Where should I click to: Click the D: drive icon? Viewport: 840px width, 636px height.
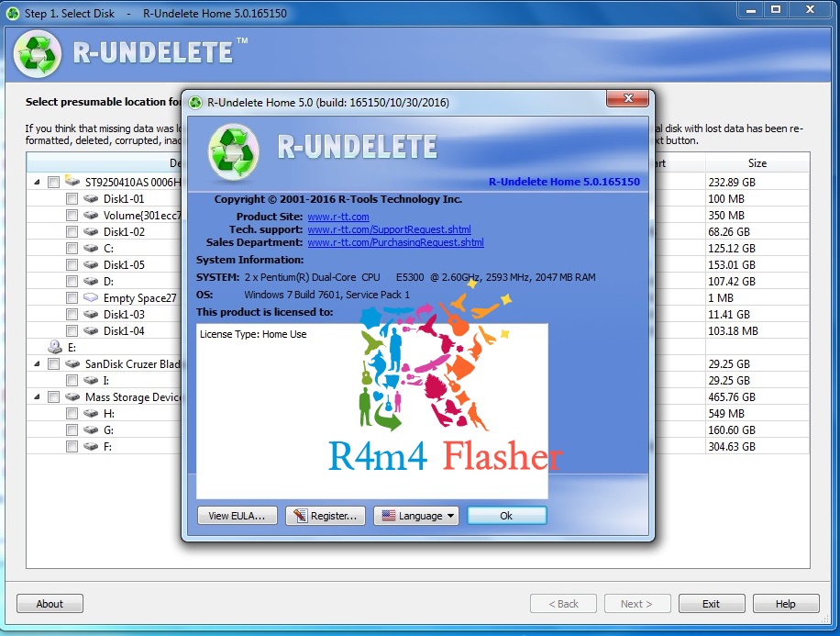coord(91,281)
